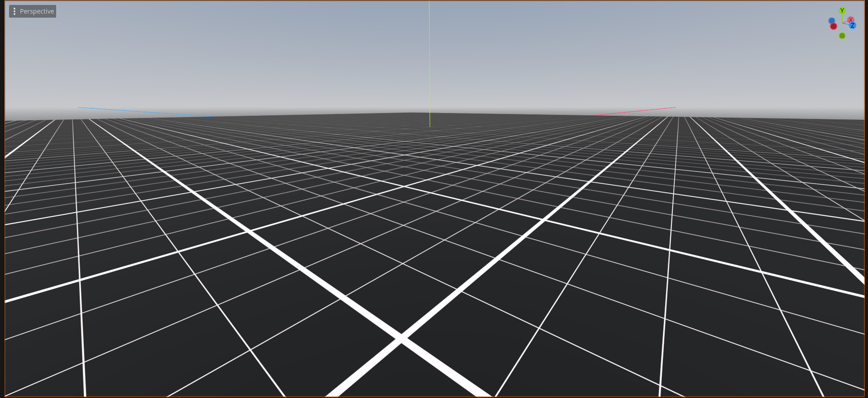868x398 pixels.
Task: Select the unlabeled red negative-X gizmo circle
Action: coord(834,26)
